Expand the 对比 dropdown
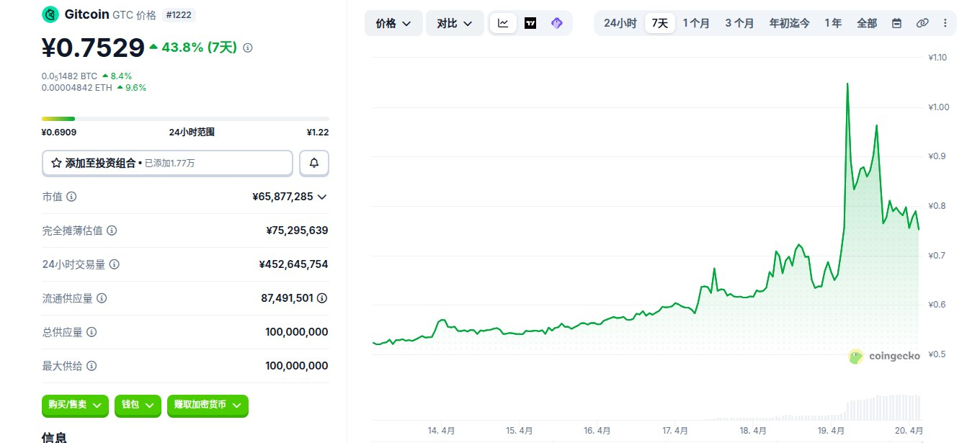This screenshot has width=980, height=443. 455,23
